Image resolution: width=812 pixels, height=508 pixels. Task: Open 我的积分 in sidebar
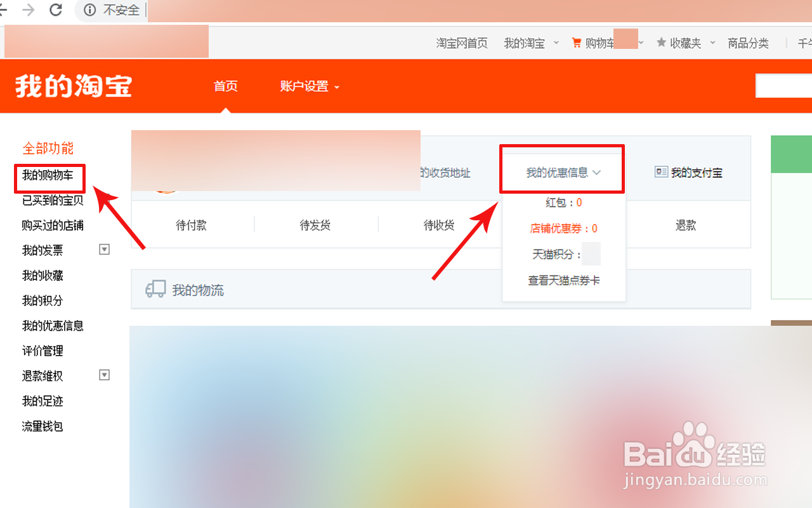coord(43,301)
